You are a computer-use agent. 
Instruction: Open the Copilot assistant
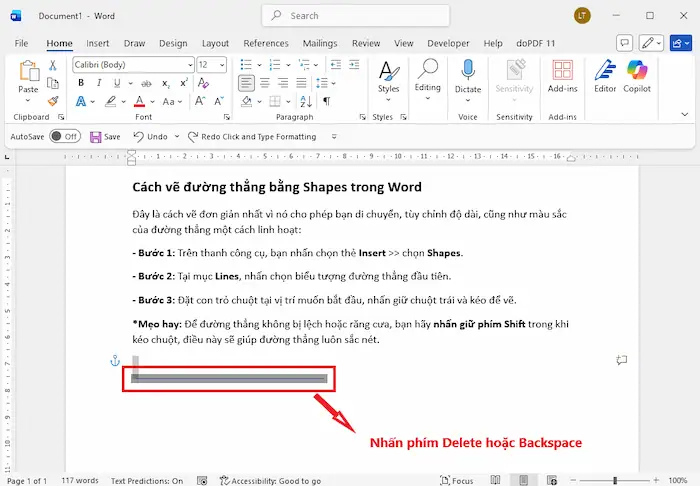point(637,76)
